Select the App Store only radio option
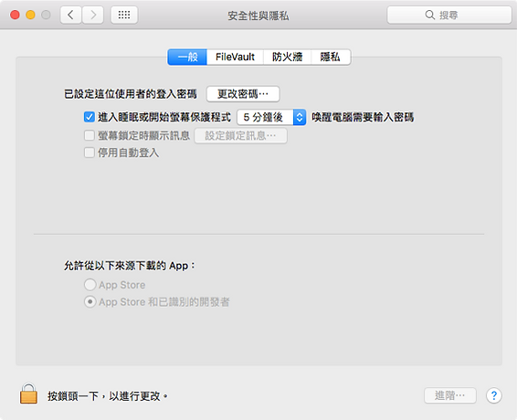This screenshot has height=420, width=517. pyautogui.click(x=90, y=285)
